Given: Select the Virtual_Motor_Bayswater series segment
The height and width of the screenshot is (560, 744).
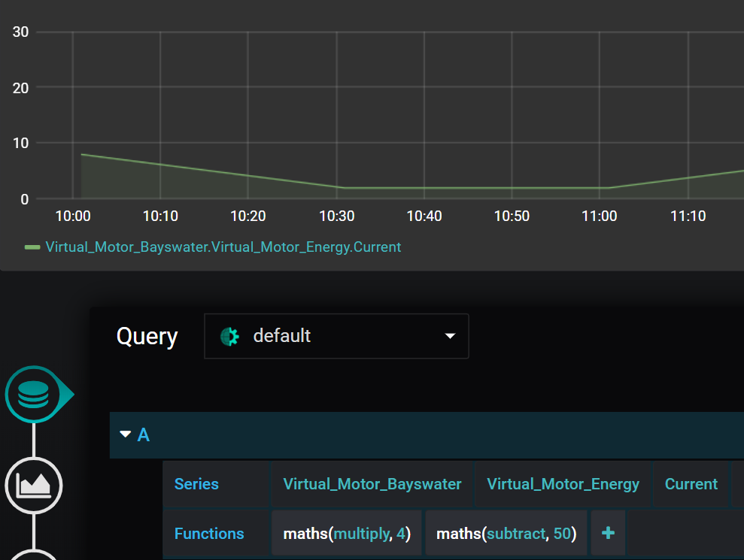Looking at the screenshot, I should (x=372, y=484).
